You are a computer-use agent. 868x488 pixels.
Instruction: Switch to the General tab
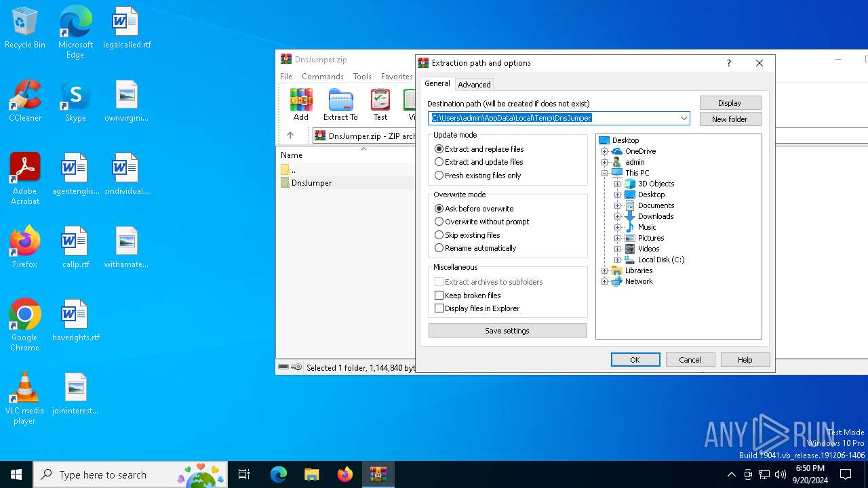(437, 83)
